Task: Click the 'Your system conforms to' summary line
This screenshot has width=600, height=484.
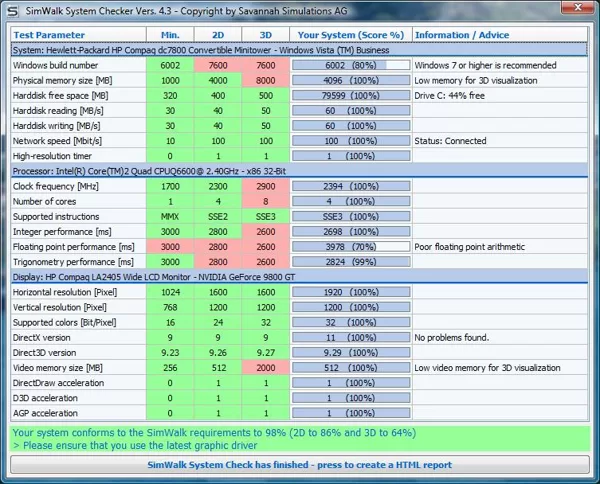Action: pos(214,433)
